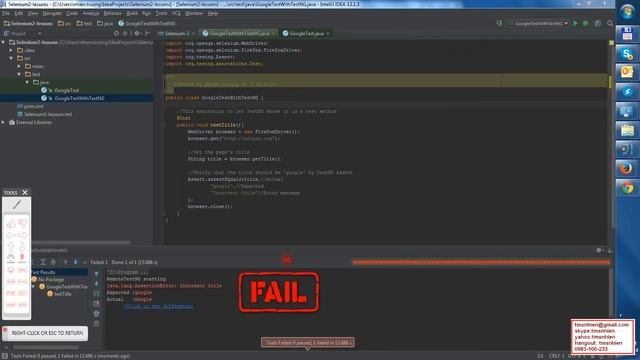Image resolution: width=640 pixels, height=360 pixels.
Task: Select the testTitle failed test node
Action: (x=59, y=294)
